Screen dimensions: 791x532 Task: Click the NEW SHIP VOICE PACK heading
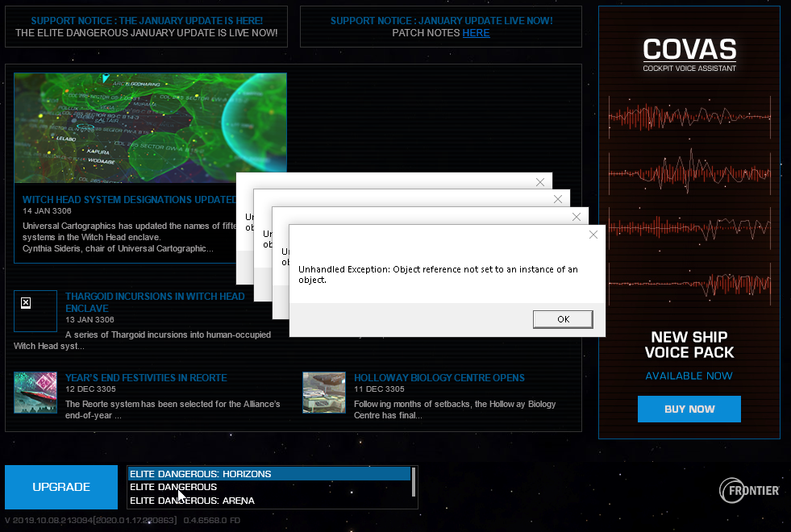click(x=689, y=344)
